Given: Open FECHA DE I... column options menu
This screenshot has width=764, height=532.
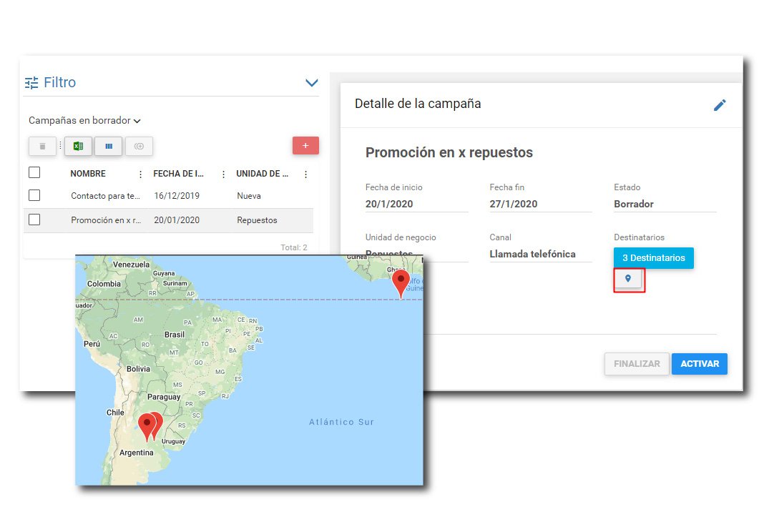Looking at the screenshot, I should pyautogui.click(x=223, y=174).
